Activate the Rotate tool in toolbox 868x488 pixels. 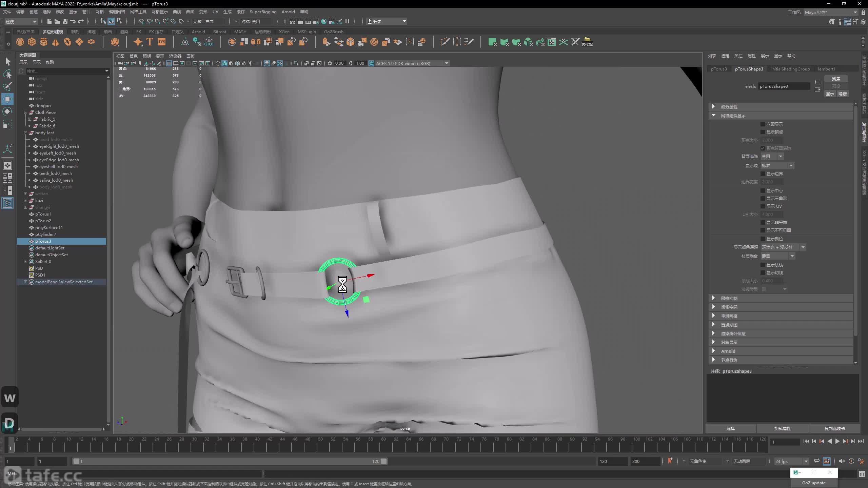7,111
